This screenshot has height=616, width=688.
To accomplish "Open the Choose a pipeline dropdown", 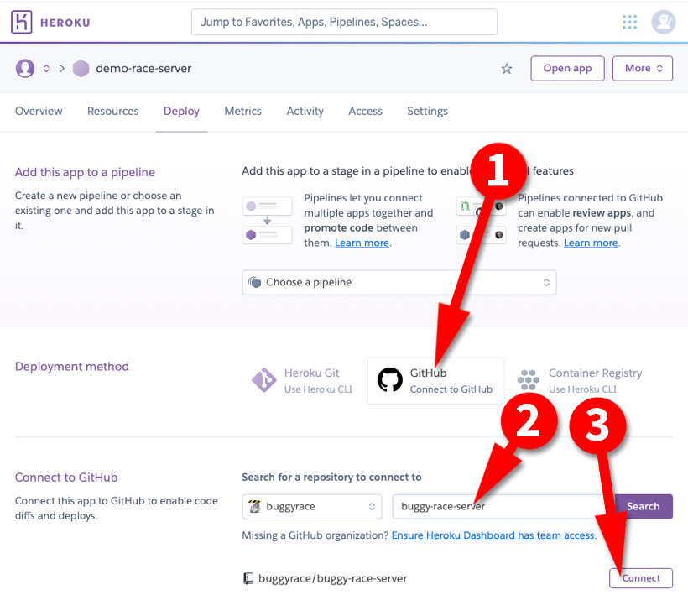I will coord(399,282).
